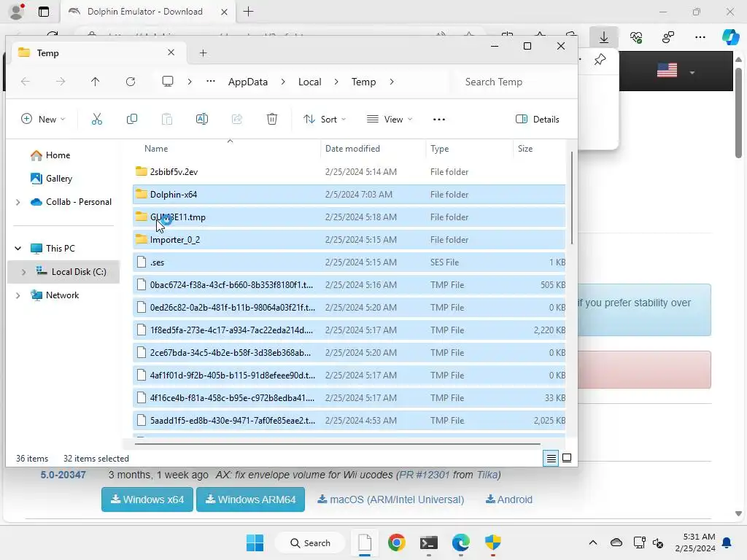Click Local in the breadcrumb path

click(309, 82)
